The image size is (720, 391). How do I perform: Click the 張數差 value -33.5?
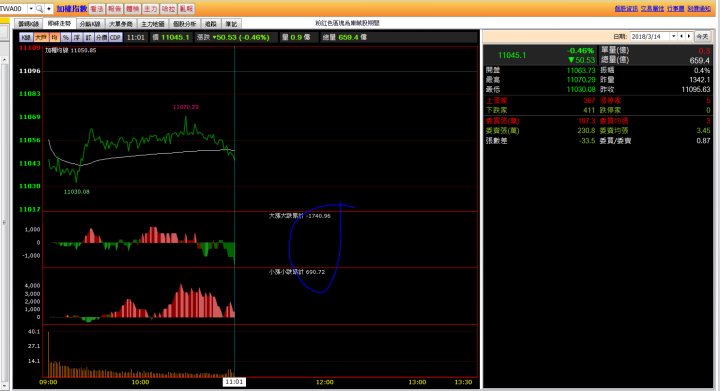587,141
